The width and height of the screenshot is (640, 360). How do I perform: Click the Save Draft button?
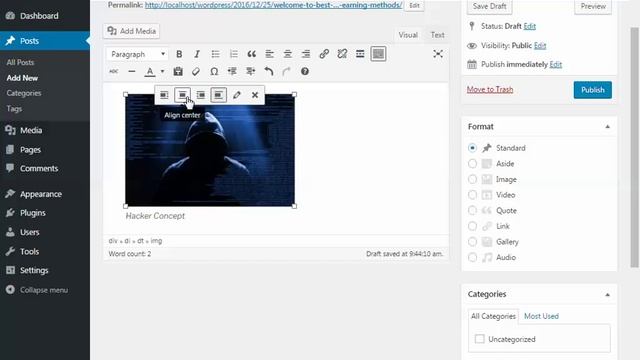click(x=489, y=6)
